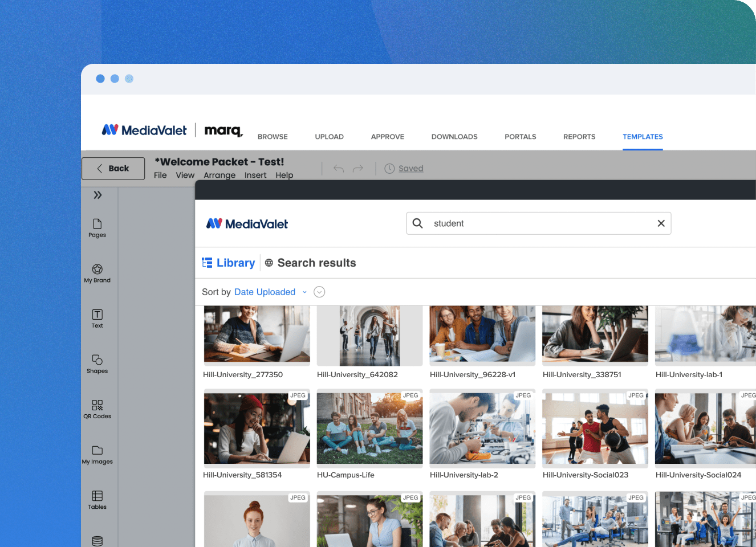Click the redo arrow in editor toolbar
Image resolution: width=756 pixels, height=547 pixels.
click(x=358, y=168)
